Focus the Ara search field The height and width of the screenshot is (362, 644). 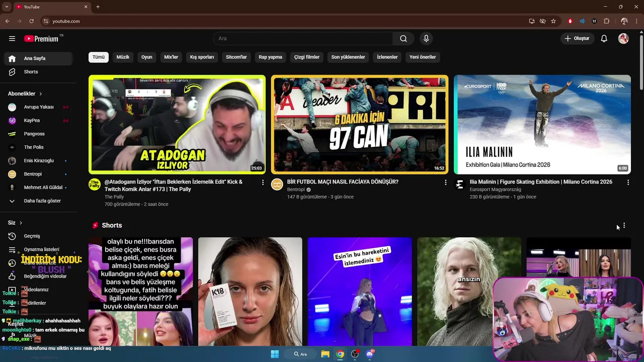pos(303,39)
